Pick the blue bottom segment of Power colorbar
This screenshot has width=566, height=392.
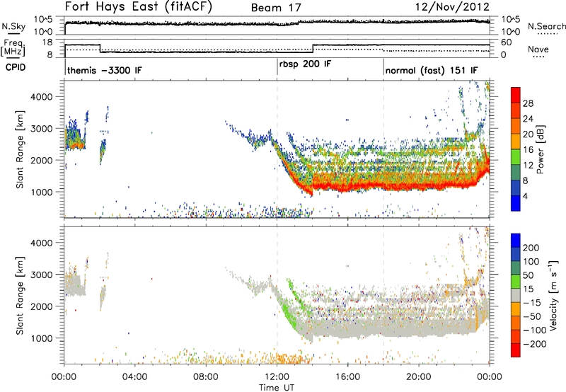point(516,203)
